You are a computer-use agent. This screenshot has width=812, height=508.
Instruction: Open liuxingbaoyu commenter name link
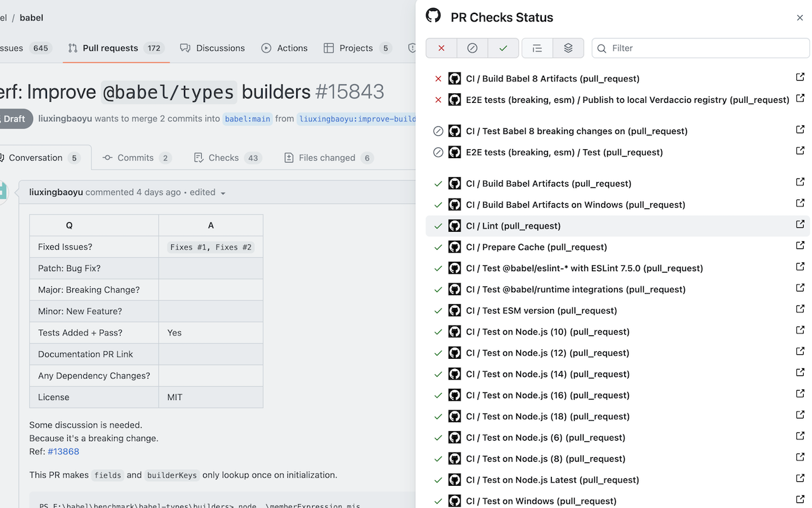click(56, 192)
